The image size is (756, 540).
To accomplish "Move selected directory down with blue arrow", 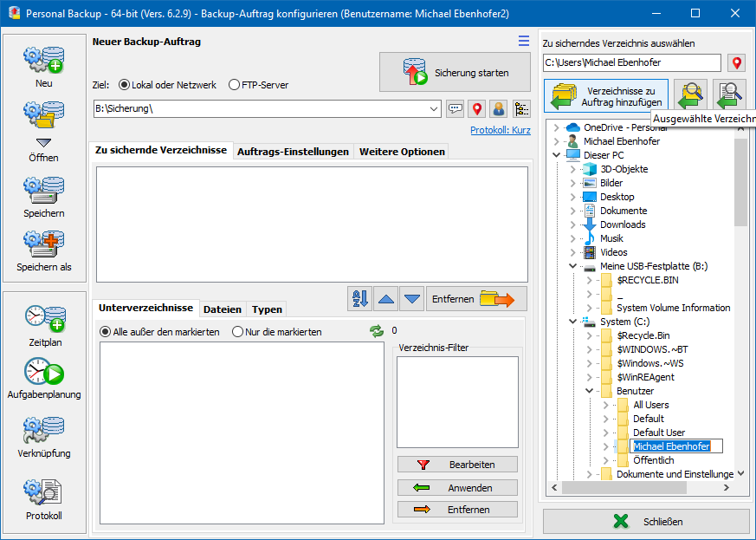I will 411,299.
